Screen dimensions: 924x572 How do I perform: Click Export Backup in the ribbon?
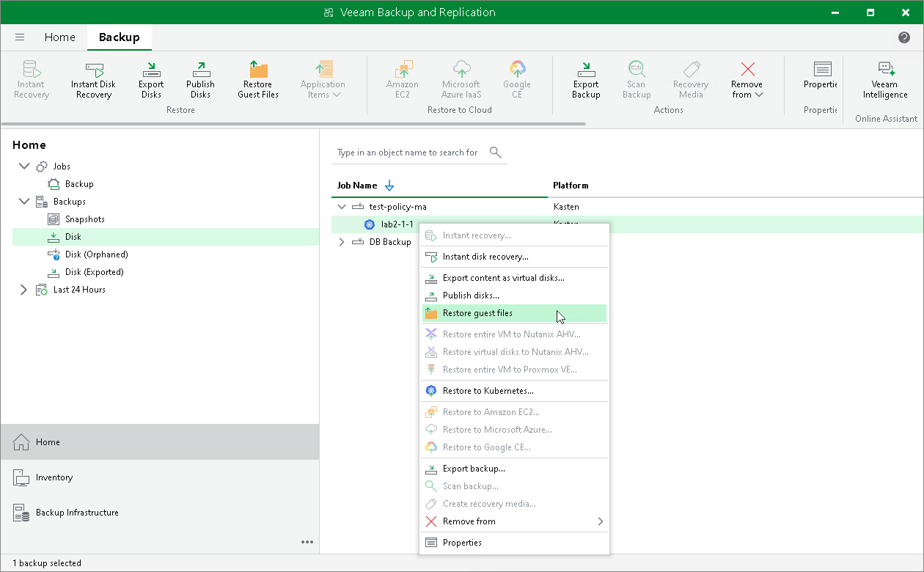pos(586,80)
